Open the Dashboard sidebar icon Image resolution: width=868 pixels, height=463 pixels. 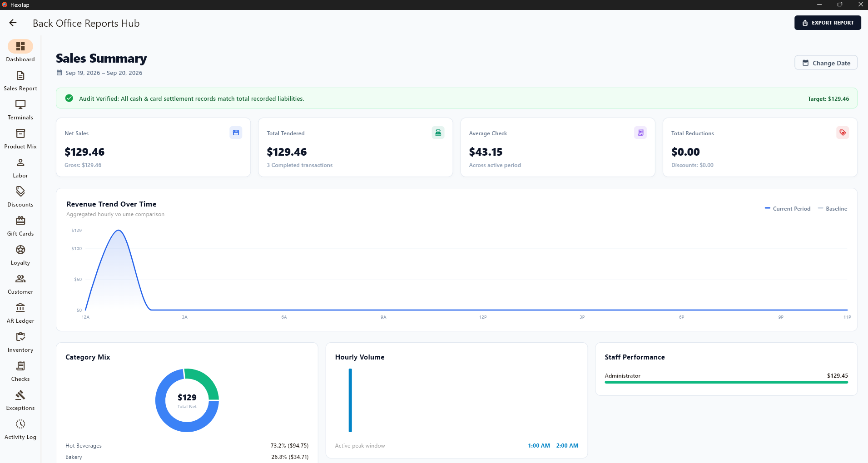(20, 46)
